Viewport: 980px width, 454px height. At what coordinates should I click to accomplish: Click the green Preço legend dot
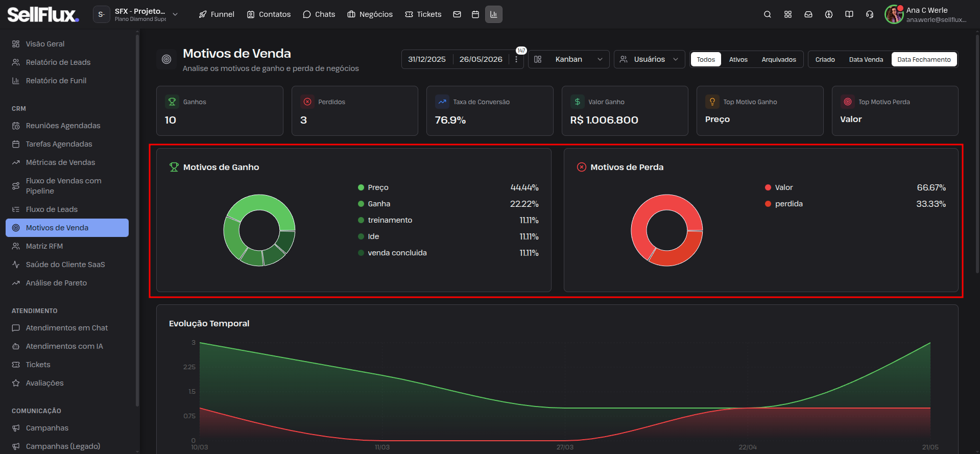[361, 187]
